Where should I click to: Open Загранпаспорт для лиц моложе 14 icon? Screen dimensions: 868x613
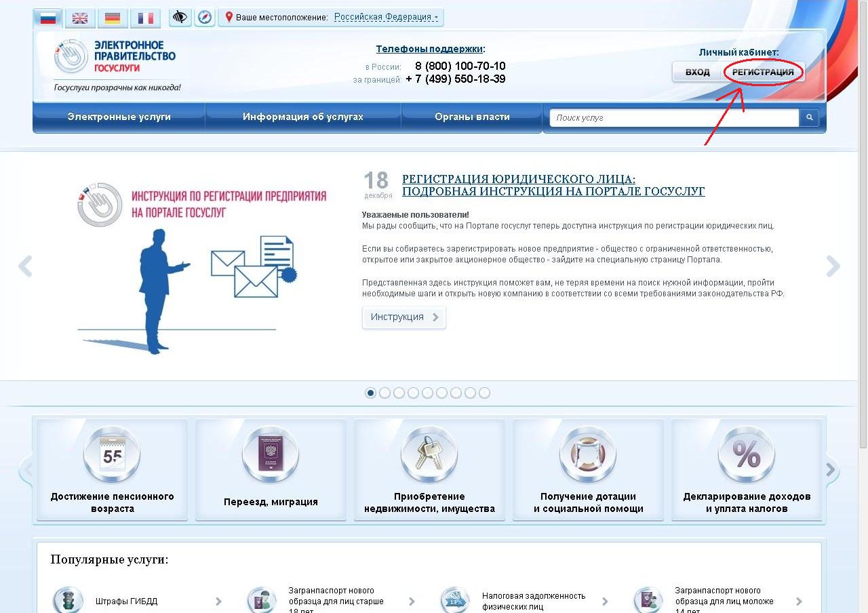click(648, 600)
